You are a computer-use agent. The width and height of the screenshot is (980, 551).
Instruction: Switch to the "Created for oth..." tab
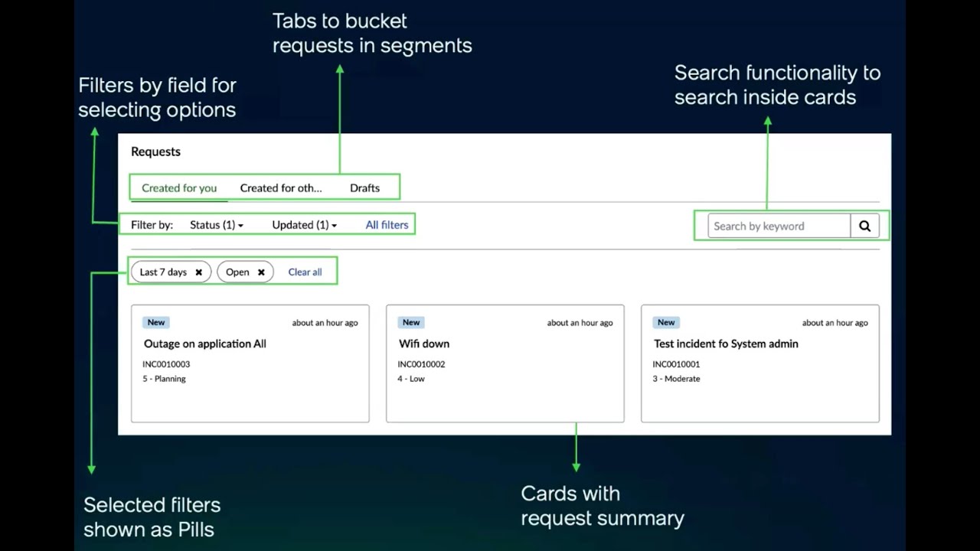280,187
